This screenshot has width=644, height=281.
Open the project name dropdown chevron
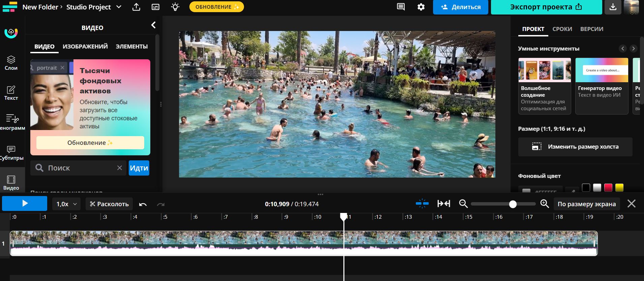point(119,7)
